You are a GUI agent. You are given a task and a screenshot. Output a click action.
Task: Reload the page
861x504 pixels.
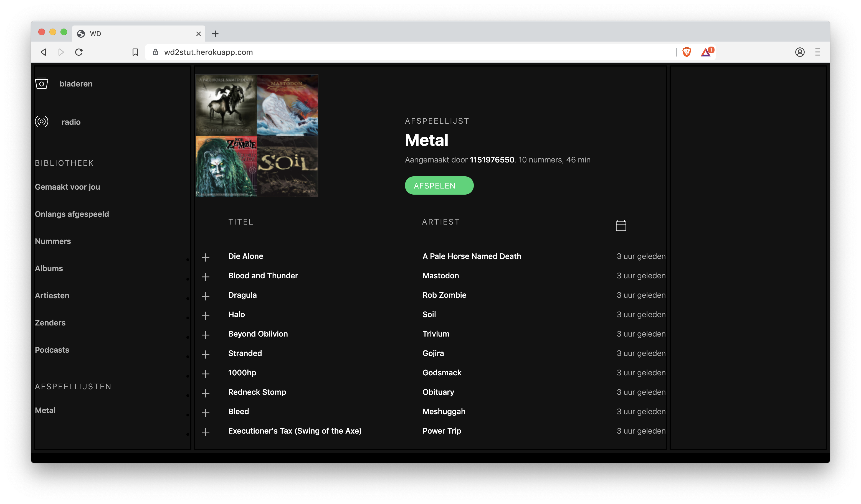[79, 52]
